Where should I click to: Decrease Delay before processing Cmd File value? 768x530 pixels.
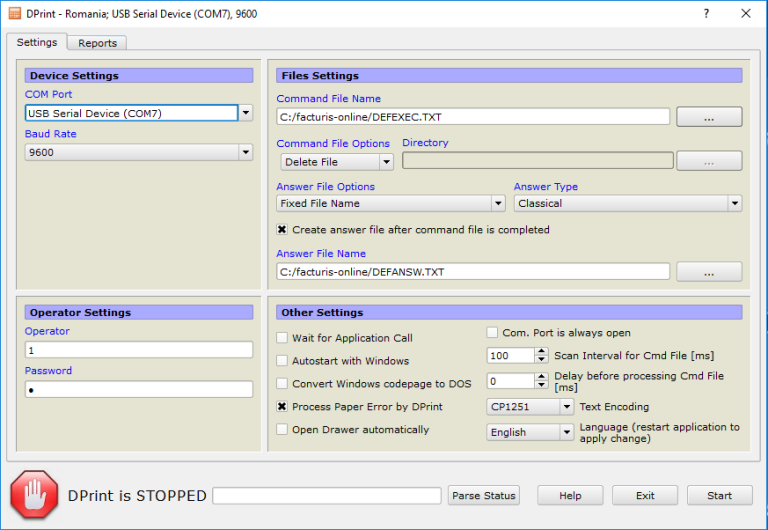point(541,385)
